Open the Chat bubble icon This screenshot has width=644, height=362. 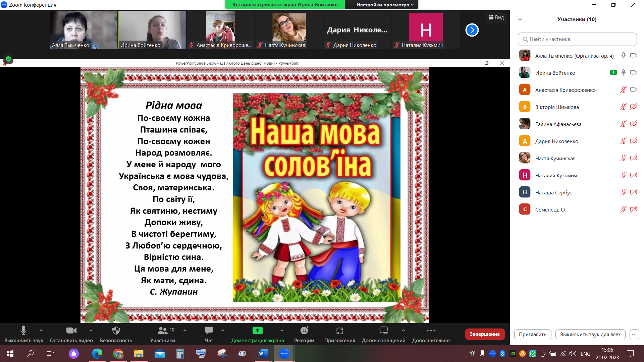tap(209, 330)
